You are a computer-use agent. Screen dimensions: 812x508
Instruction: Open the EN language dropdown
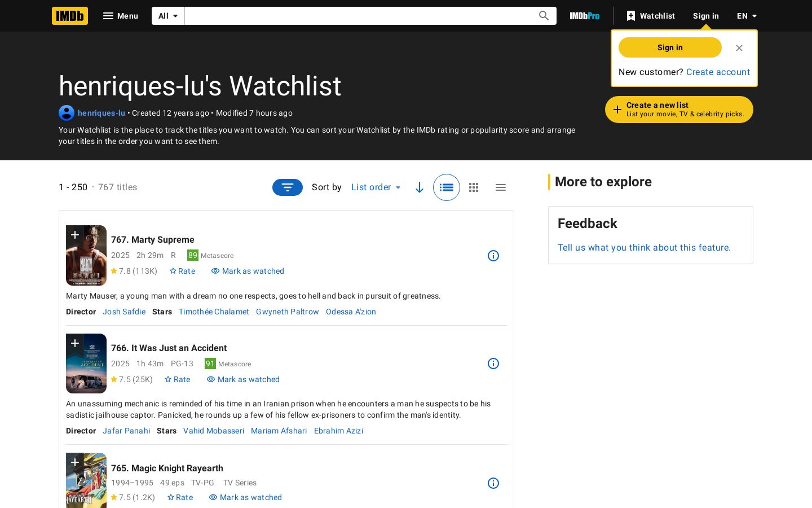[747, 16]
